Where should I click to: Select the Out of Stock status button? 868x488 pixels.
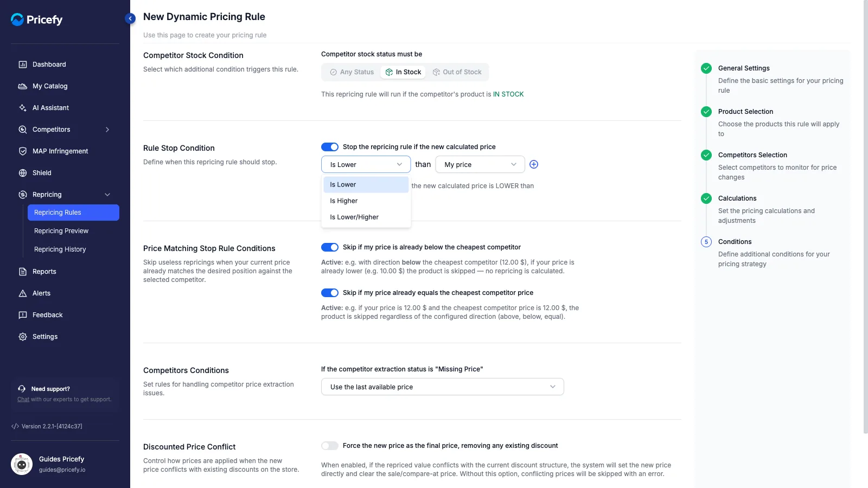pos(457,72)
